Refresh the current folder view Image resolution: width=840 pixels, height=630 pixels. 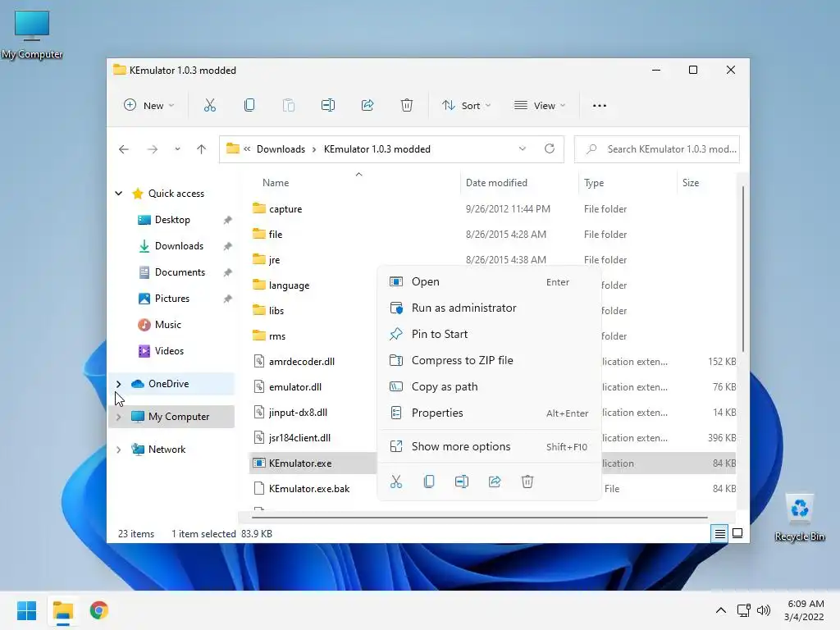[550, 149]
